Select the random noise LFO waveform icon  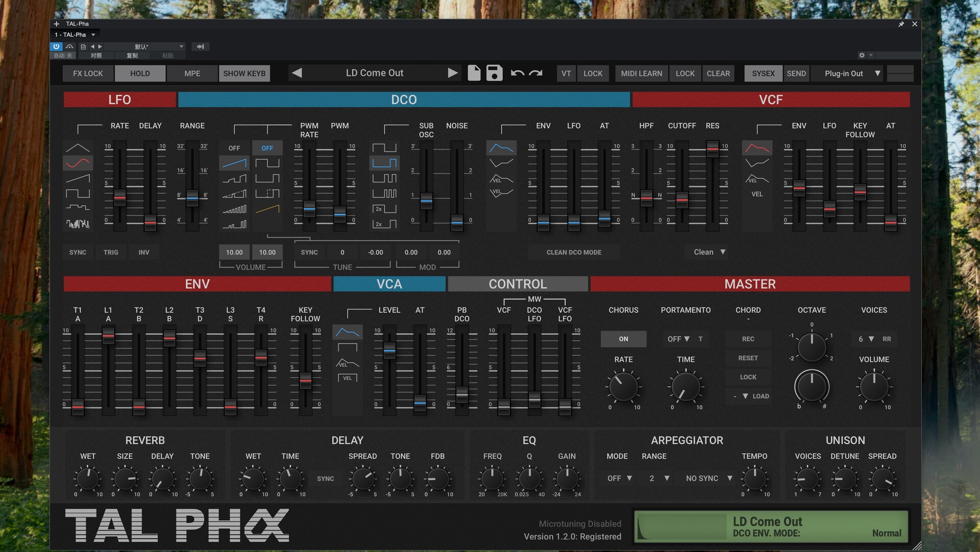[x=78, y=223]
